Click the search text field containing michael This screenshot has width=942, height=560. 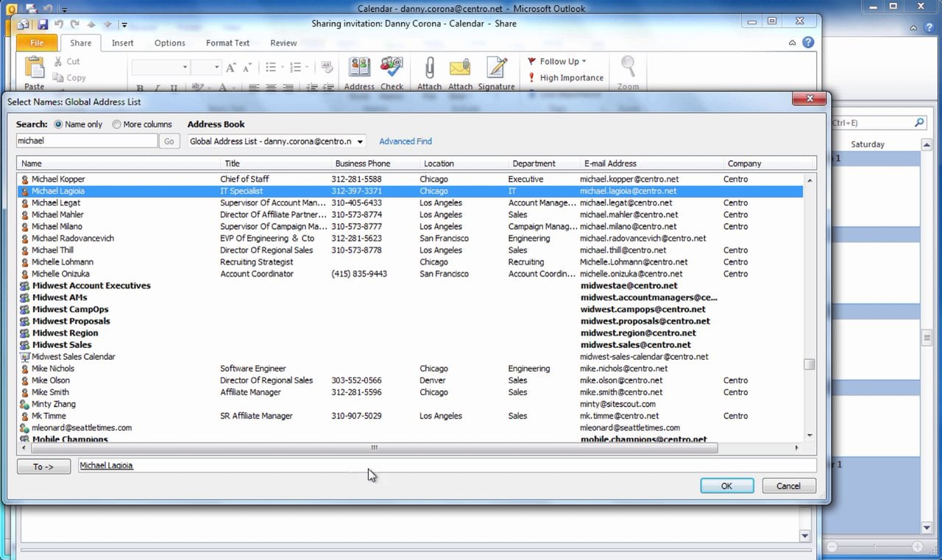click(87, 141)
